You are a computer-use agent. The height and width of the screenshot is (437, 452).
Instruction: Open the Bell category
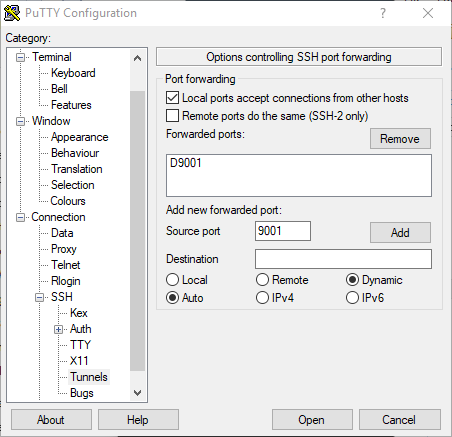59,89
